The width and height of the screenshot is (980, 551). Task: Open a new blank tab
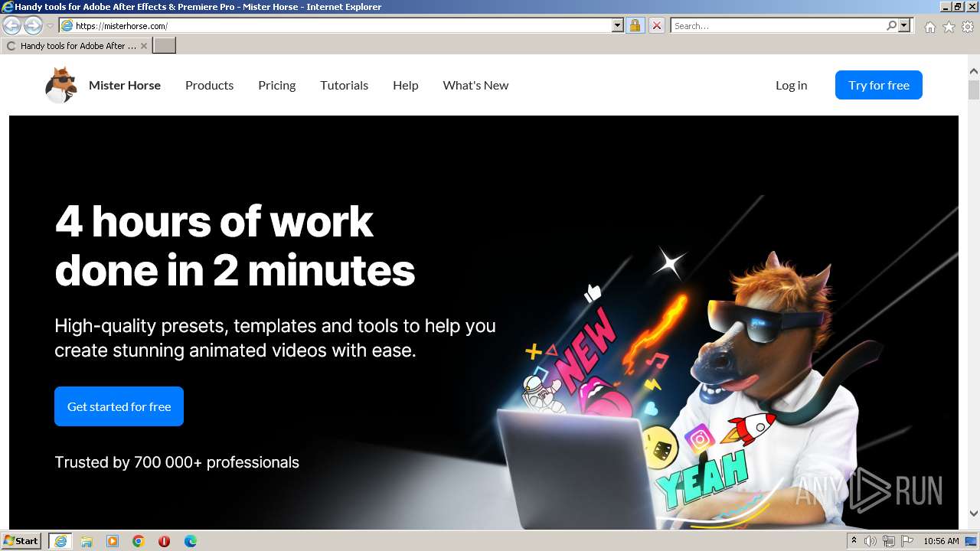165,45
